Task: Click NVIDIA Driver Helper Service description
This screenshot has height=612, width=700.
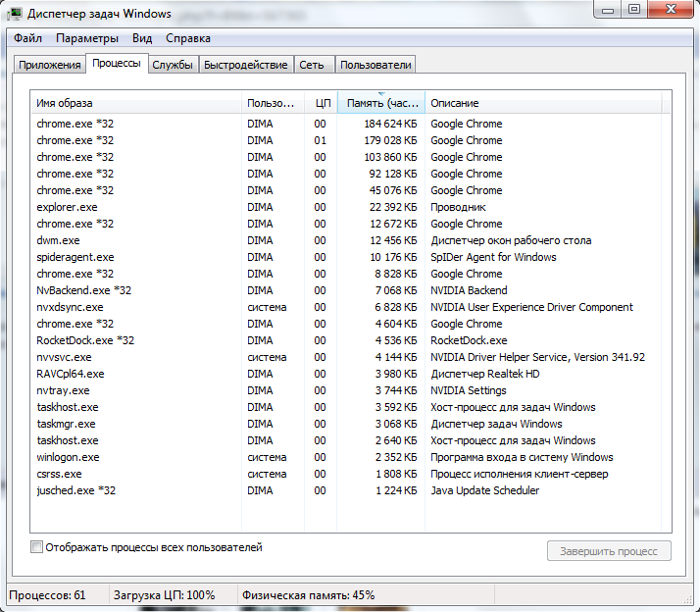Action: click(537, 357)
